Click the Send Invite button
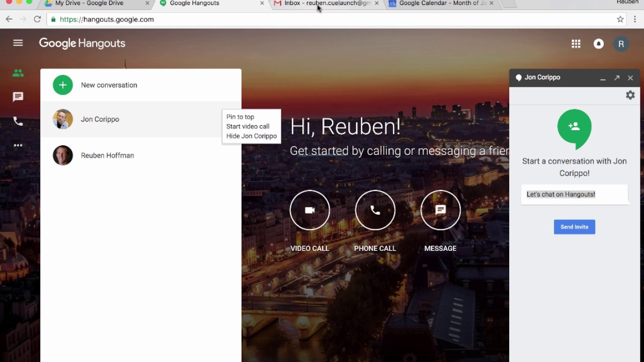 (x=575, y=227)
